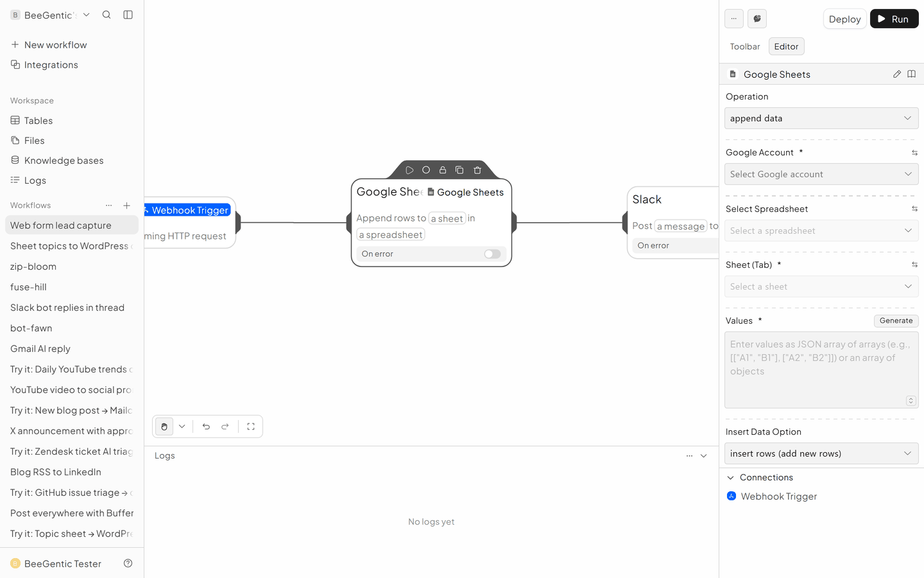924x578 pixels.
Task: Click the Run button
Action: click(x=894, y=19)
